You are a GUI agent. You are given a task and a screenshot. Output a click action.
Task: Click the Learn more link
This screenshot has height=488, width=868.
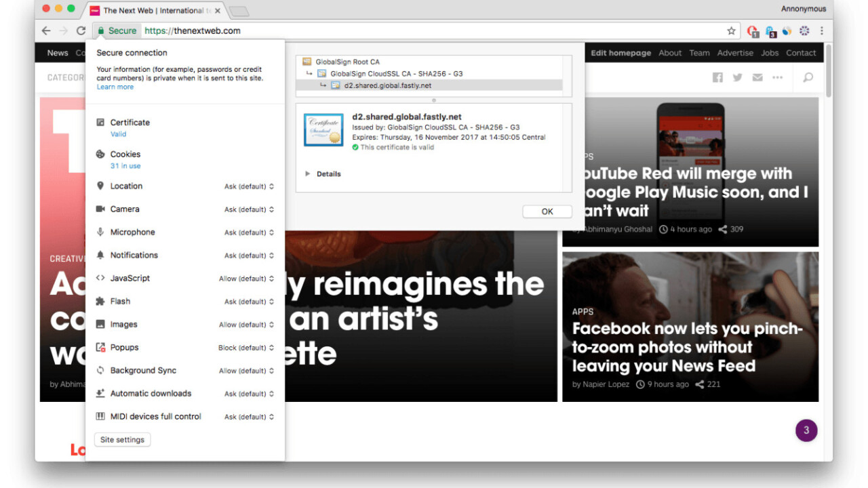(115, 87)
